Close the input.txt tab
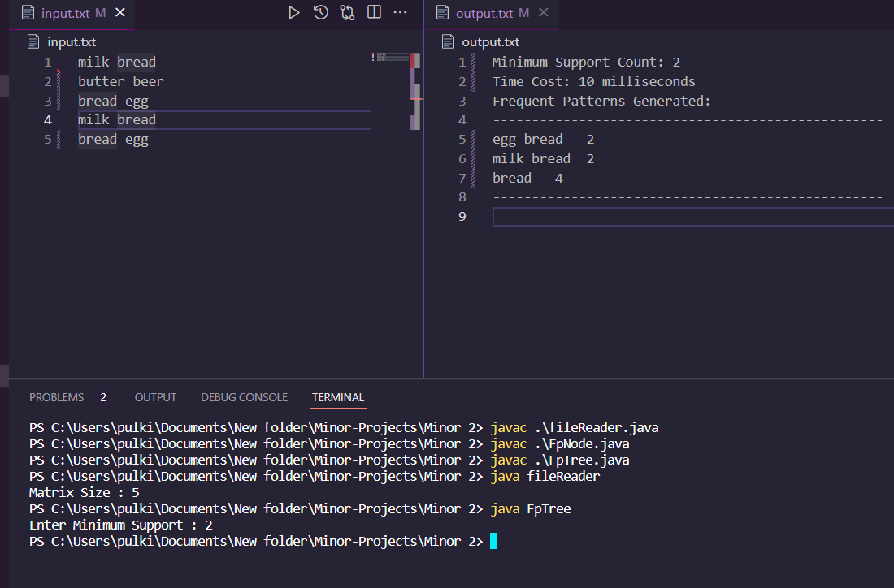Viewport: 894px width, 588px height. tap(121, 12)
